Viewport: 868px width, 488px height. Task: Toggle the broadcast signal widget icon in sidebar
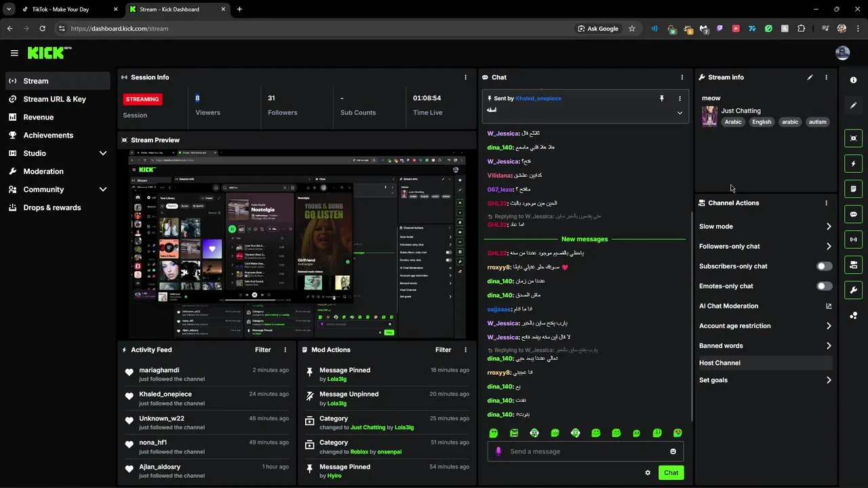(x=853, y=239)
